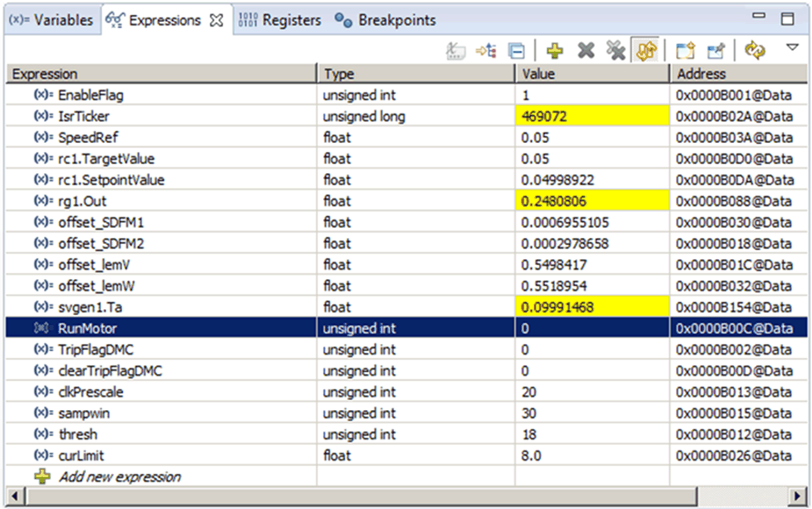The width and height of the screenshot is (812, 509).
Task: Click Add new expression link
Action: (119, 476)
